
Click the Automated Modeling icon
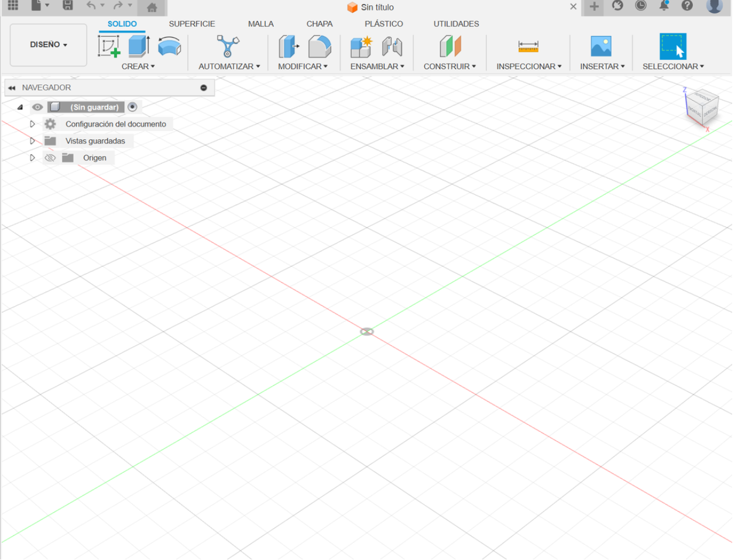tap(228, 46)
